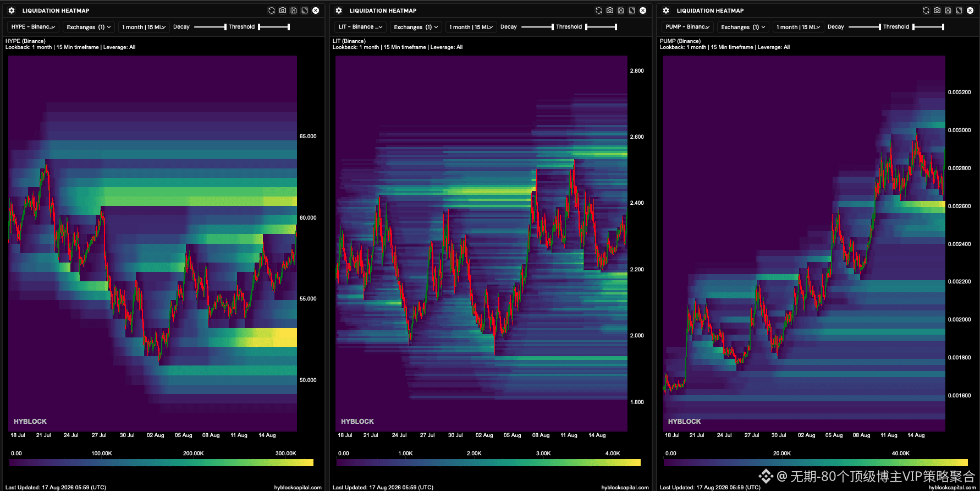
Task: Click the Threshold slider in the PUMP panel
Action: [x=928, y=27]
